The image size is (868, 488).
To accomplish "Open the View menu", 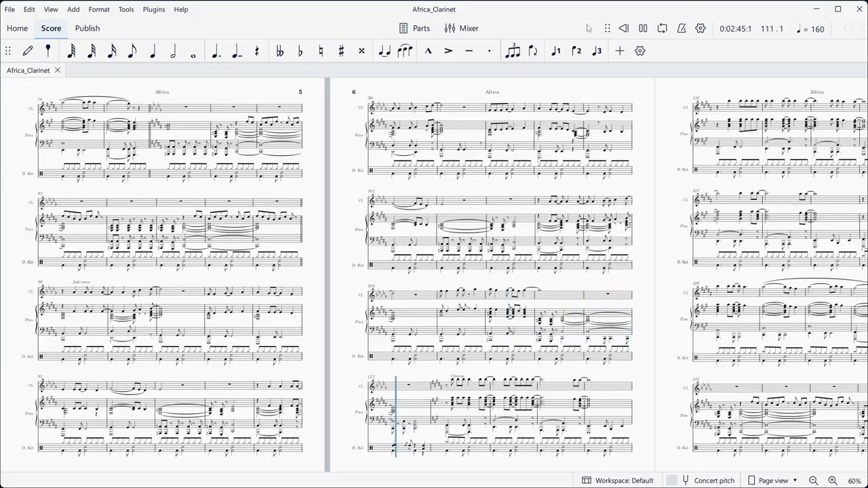I will (x=51, y=9).
